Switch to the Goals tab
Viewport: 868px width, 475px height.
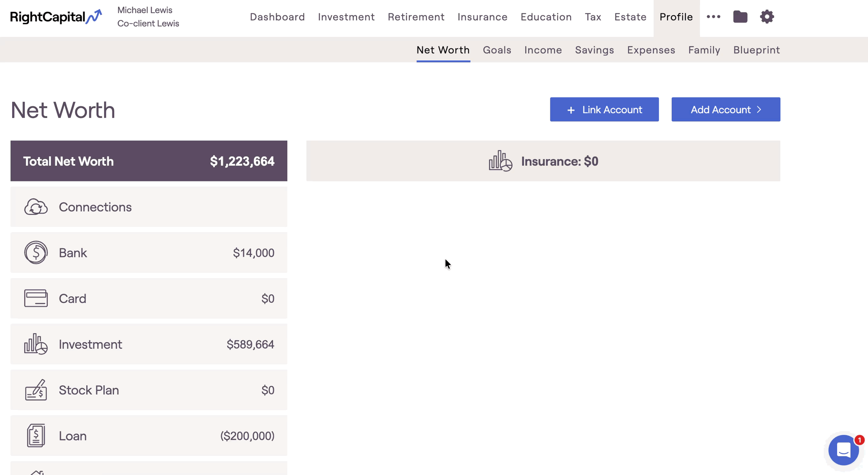(497, 50)
